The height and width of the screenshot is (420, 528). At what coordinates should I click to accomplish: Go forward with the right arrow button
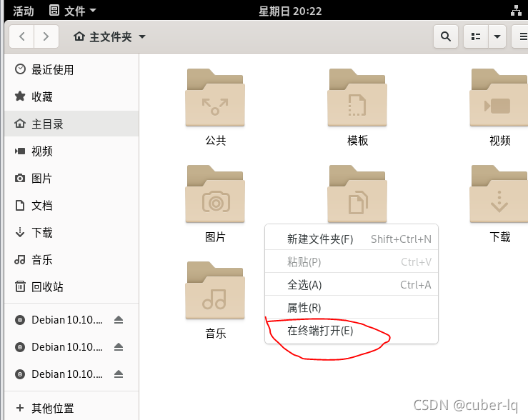pyautogui.click(x=46, y=36)
